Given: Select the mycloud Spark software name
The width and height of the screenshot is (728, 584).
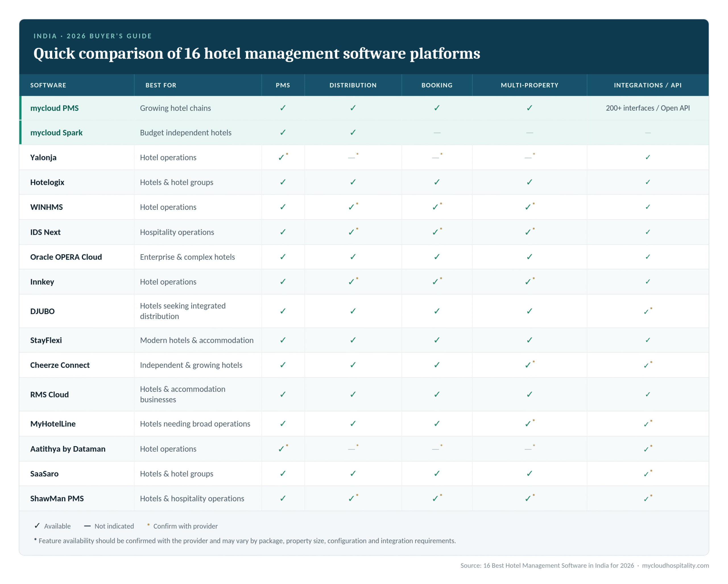Looking at the screenshot, I should pyautogui.click(x=56, y=133).
